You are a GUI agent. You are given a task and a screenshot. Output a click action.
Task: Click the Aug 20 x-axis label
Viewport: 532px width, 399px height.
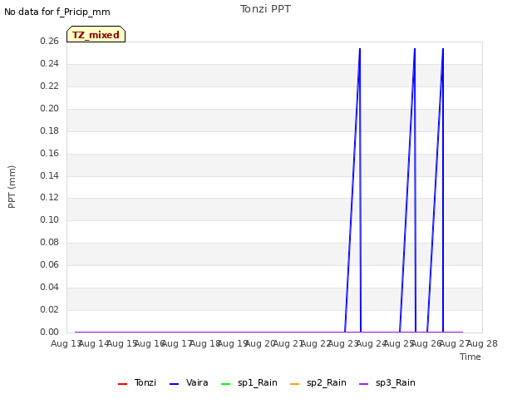click(260, 343)
